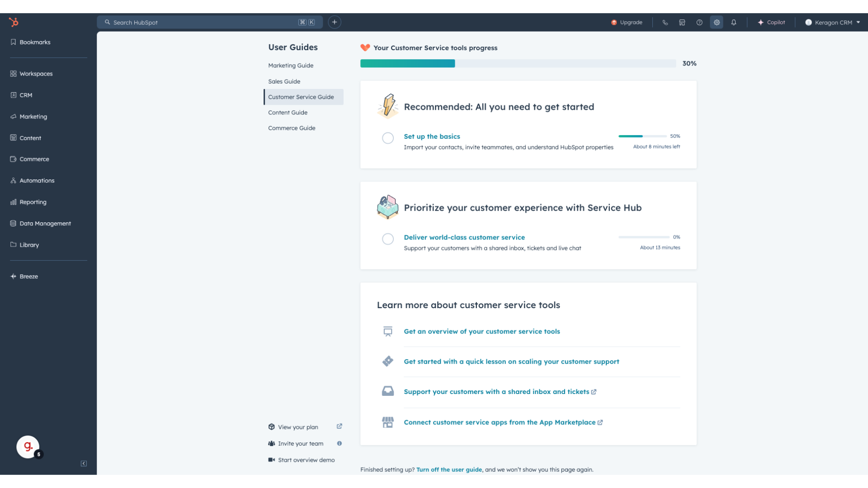
Task: Click the App Marketplace storefront icon in list
Action: (388, 422)
